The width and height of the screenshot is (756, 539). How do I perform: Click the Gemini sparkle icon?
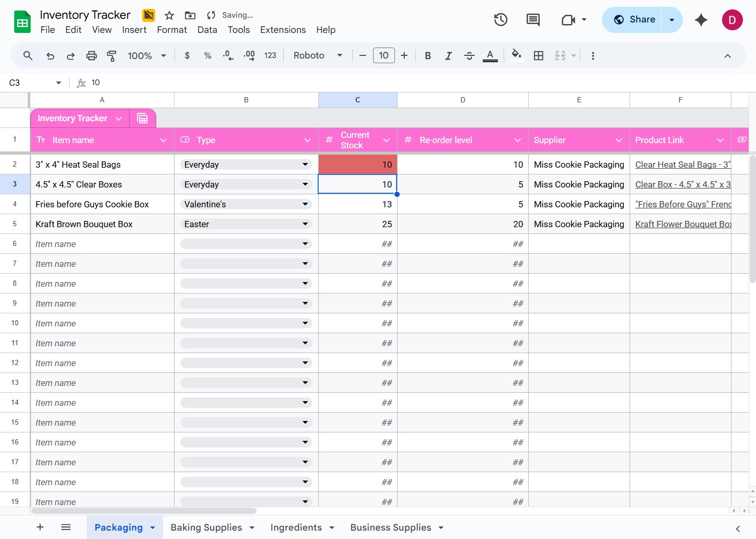(701, 20)
